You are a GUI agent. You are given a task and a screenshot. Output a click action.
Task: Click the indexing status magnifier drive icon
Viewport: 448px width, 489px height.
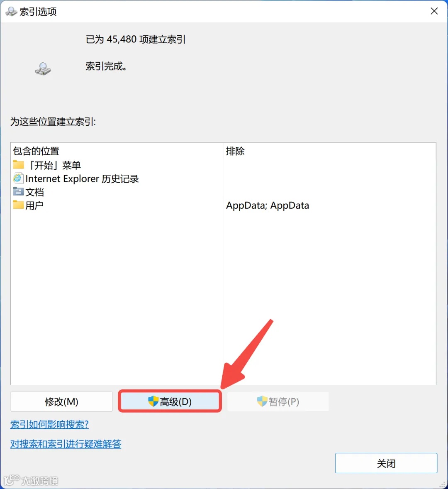[x=43, y=68]
